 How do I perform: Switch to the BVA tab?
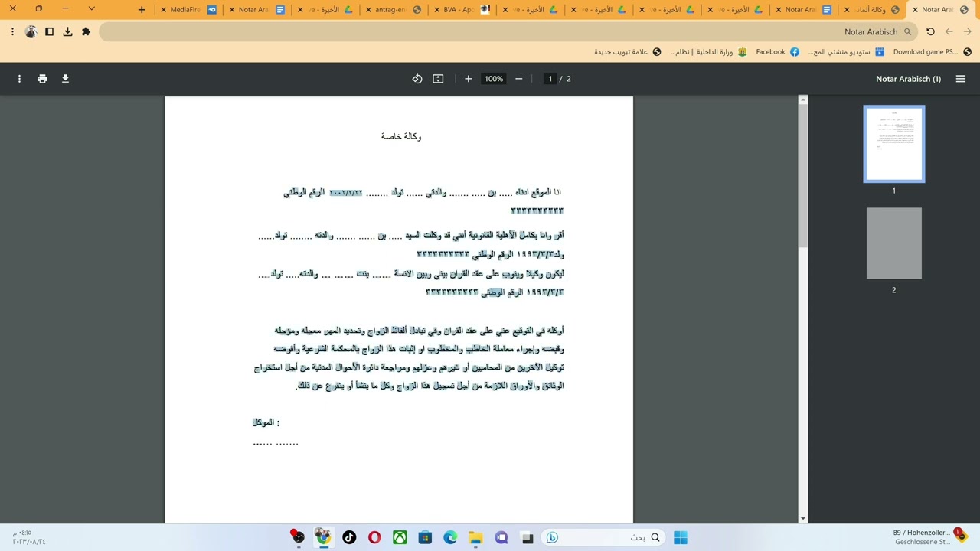coord(462,9)
